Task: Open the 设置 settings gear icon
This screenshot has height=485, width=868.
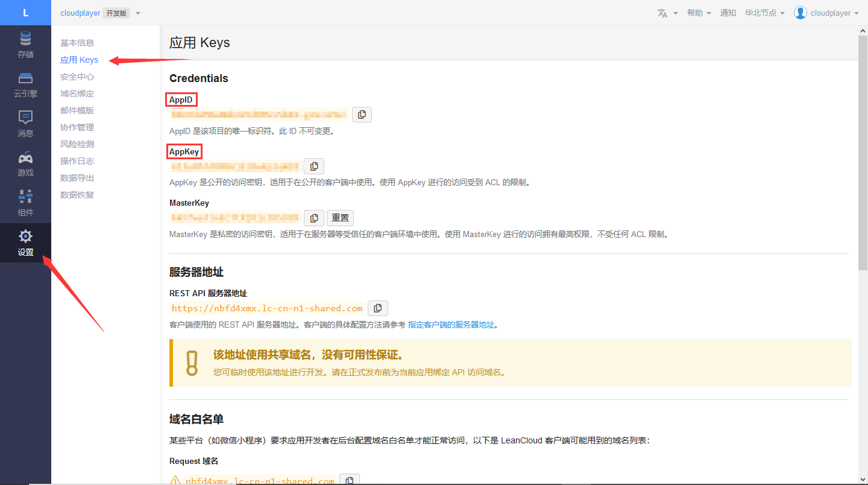Action: [x=25, y=236]
